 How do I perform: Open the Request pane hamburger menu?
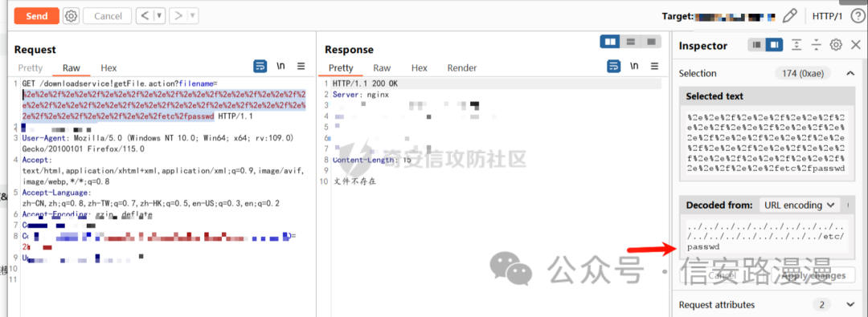301,67
